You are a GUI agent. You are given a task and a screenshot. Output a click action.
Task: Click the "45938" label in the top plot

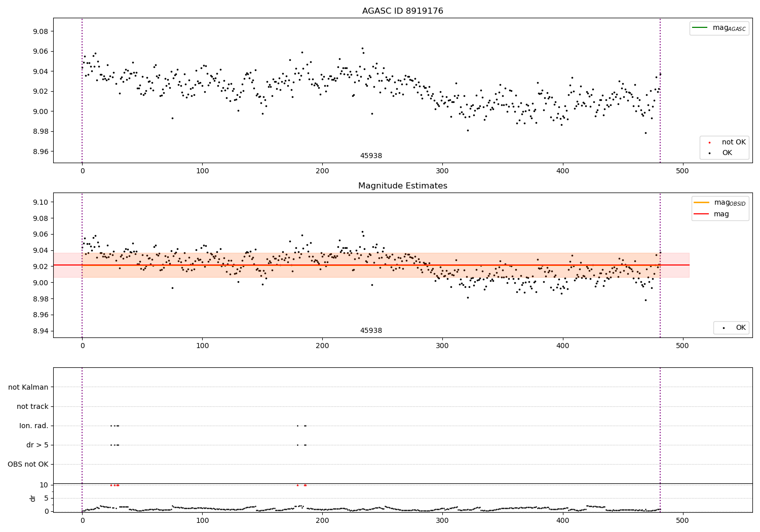(x=371, y=156)
